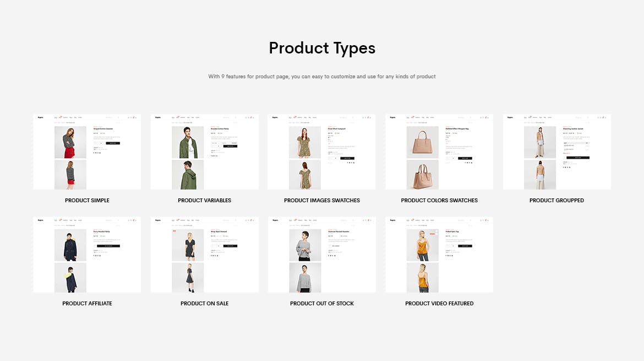644x361 pixels.
Task: Click the PRODUCT GROUPPED label
Action: point(556,200)
